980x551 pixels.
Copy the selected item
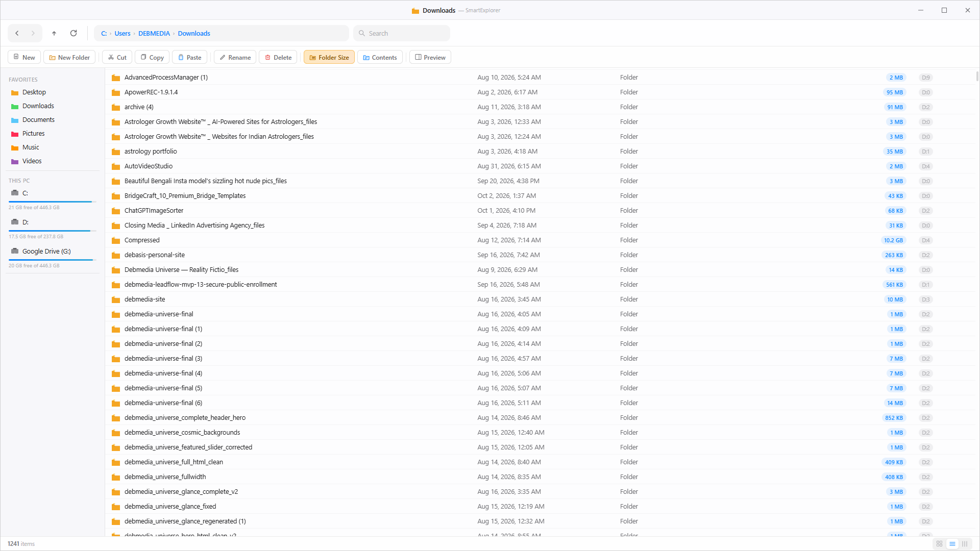tap(152, 57)
